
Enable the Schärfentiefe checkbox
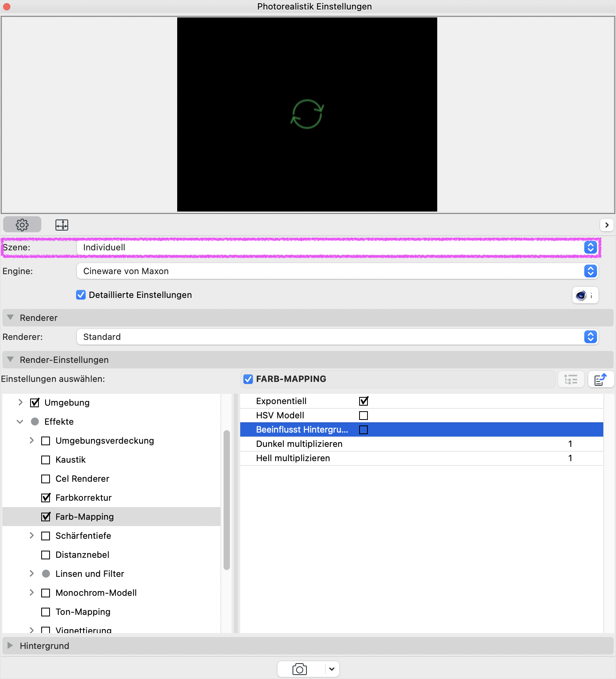click(x=46, y=536)
